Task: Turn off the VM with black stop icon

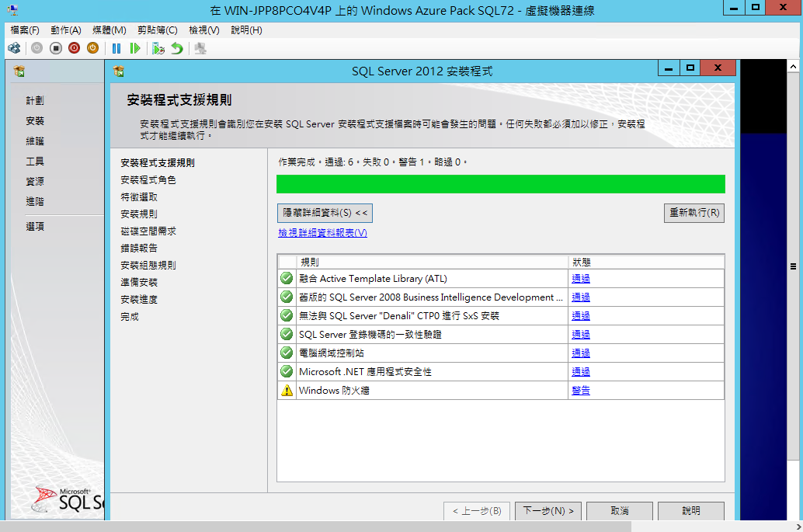Action: (56, 48)
